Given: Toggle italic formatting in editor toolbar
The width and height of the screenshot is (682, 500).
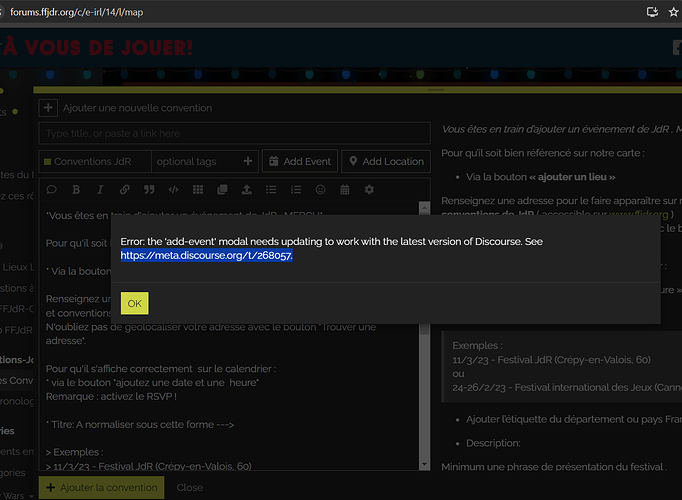Looking at the screenshot, I should pos(100,190).
